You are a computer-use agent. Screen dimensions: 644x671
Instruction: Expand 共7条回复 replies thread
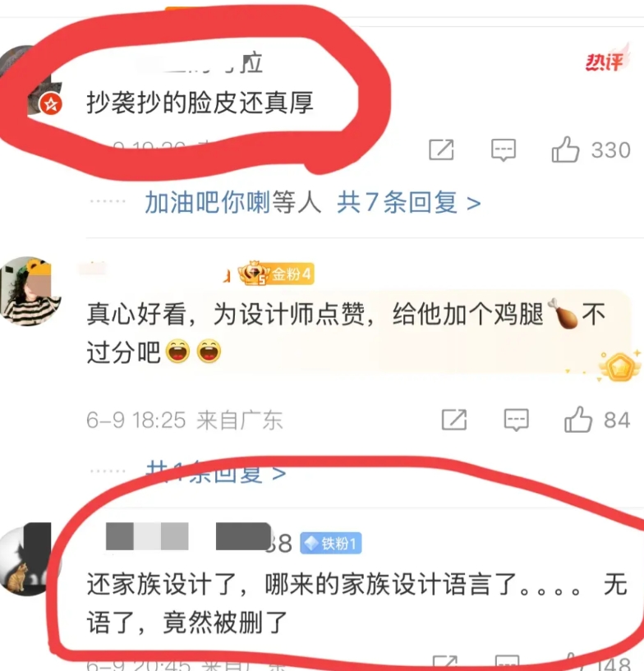tap(408, 202)
